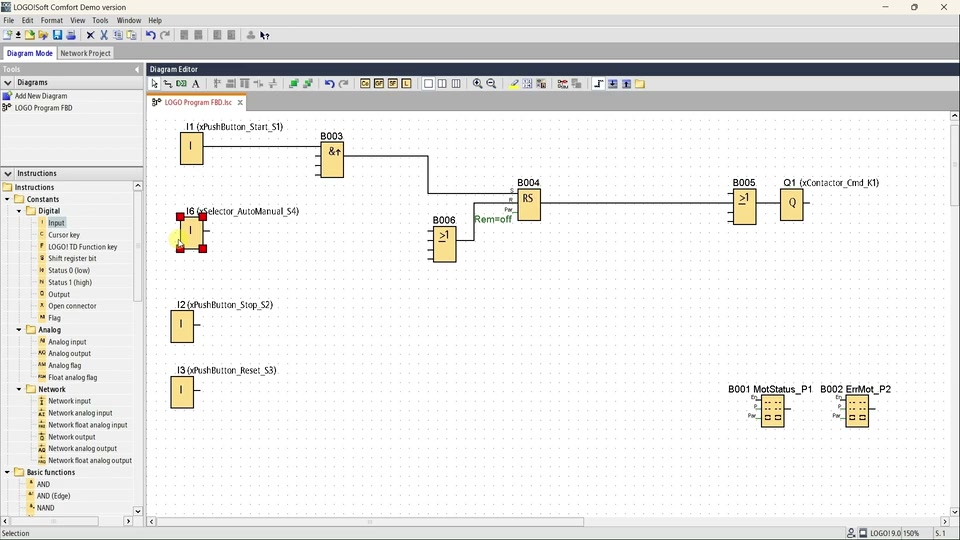Split the editor into three windows
Screen dimensions: 960x540
pyautogui.click(x=456, y=84)
